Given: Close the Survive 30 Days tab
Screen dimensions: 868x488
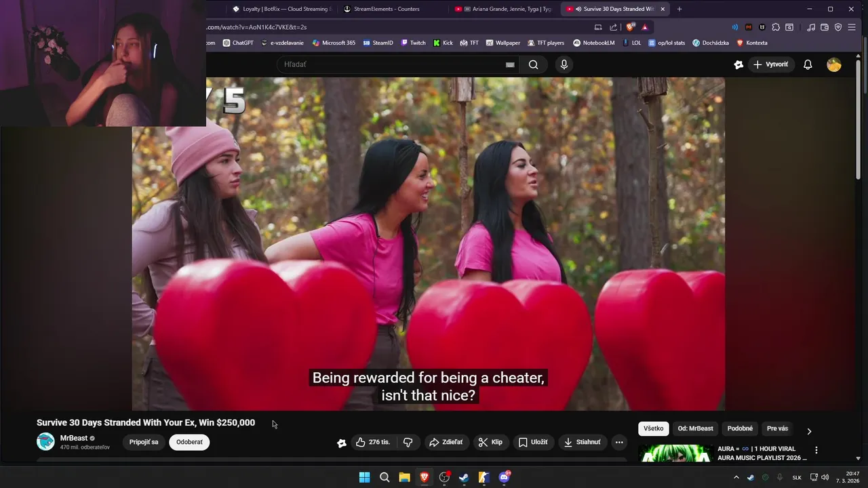Looking at the screenshot, I should (x=663, y=9).
